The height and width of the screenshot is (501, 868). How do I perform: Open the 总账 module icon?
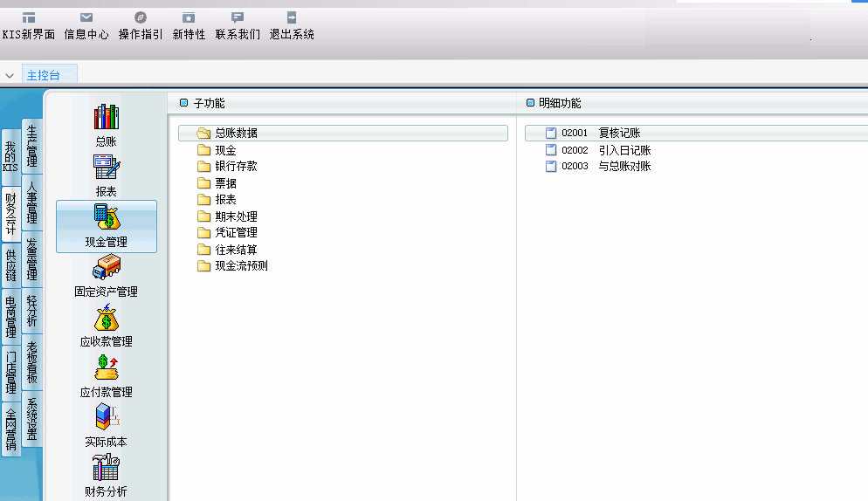pos(106,117)
